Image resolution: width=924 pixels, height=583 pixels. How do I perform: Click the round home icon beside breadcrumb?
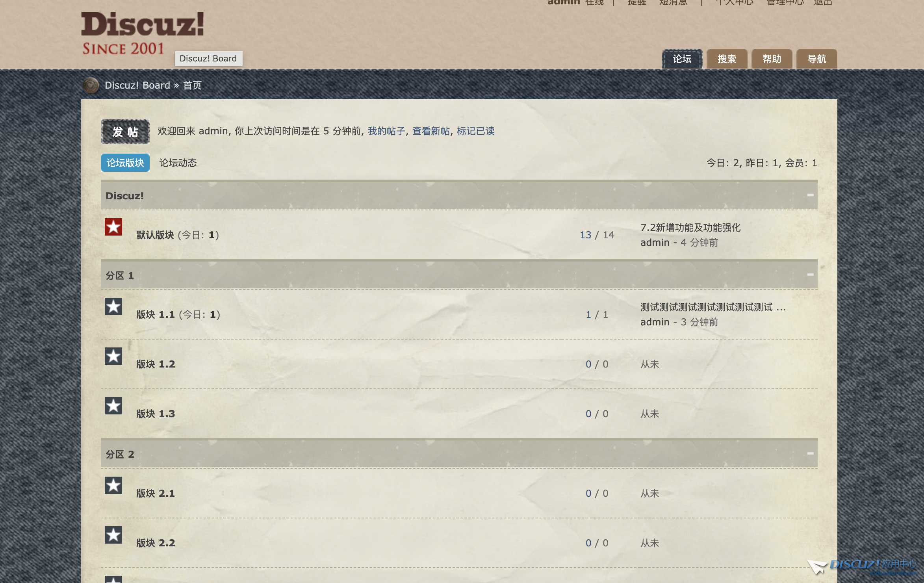click(x=91, y=85)
